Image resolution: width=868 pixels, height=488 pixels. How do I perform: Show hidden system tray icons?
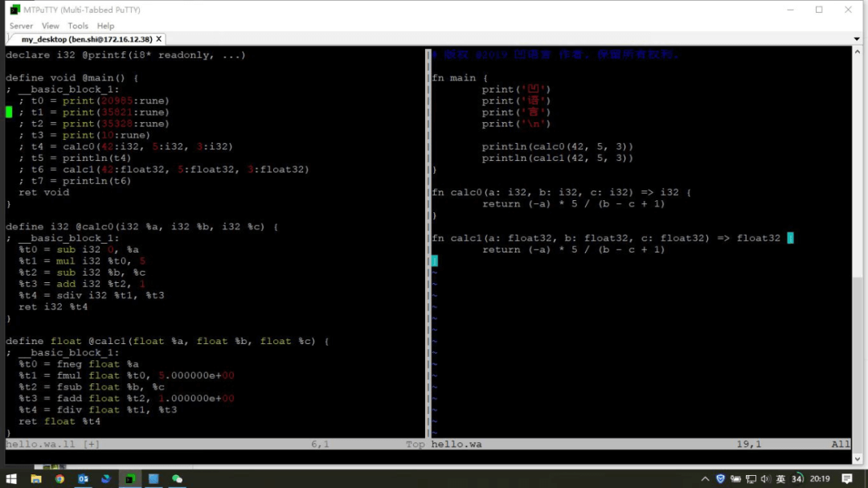(705, 478)
